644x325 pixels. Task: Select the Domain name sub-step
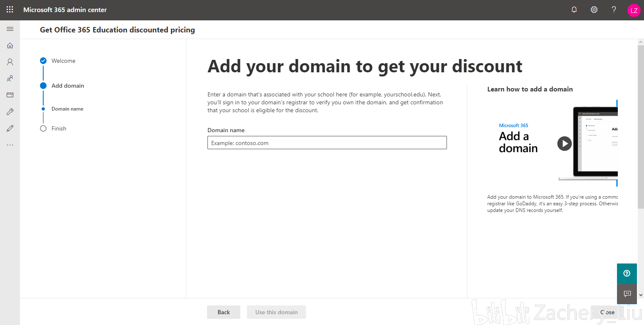pos(63,109)
